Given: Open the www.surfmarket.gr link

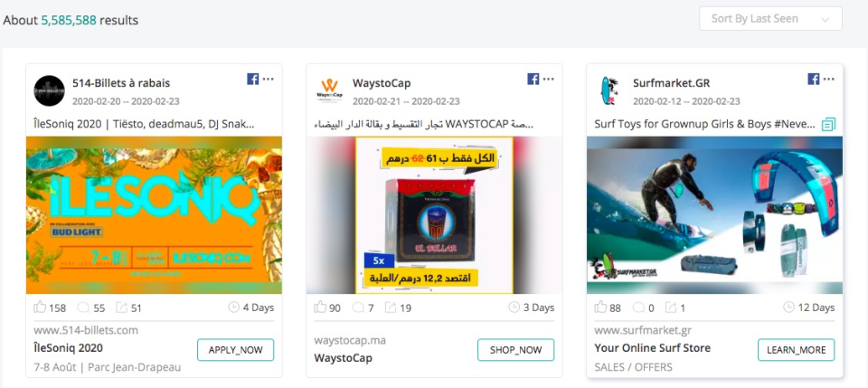Looking at the screenshot, I should coord(643,330).
